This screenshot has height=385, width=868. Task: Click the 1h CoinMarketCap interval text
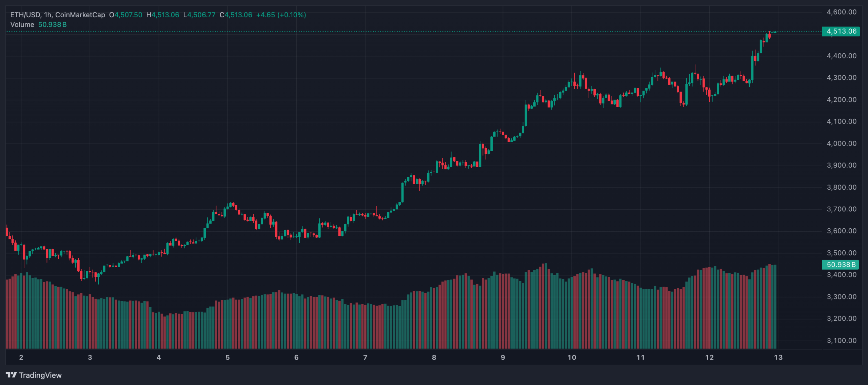[x=75, y=15]
